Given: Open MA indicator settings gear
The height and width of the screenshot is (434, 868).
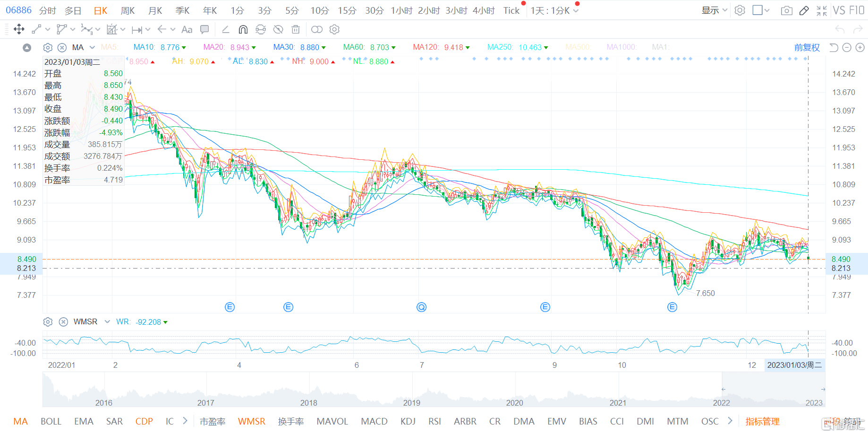Looking at the screenshot, I should [x=48, y=47].
